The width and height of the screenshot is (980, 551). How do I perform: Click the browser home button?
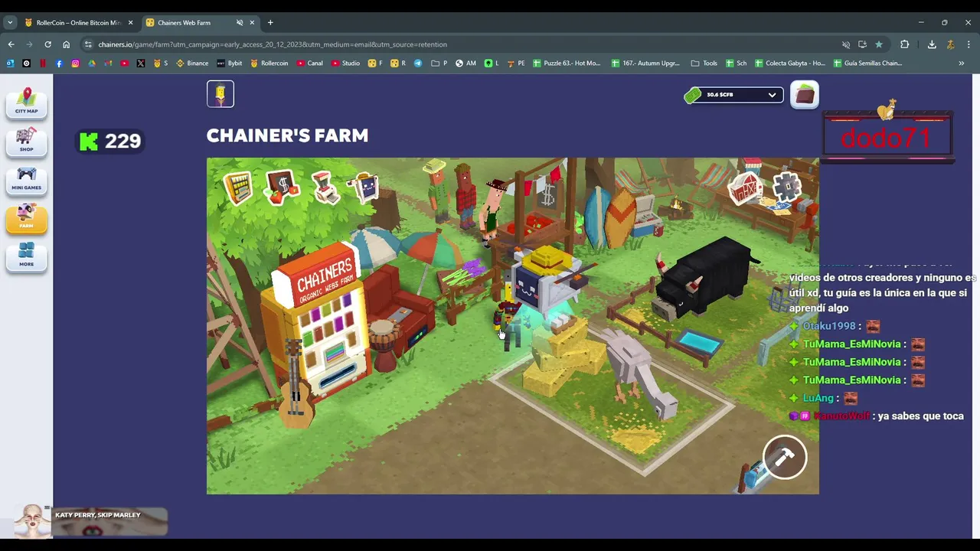pyautogui.click(x=66, y=44)
